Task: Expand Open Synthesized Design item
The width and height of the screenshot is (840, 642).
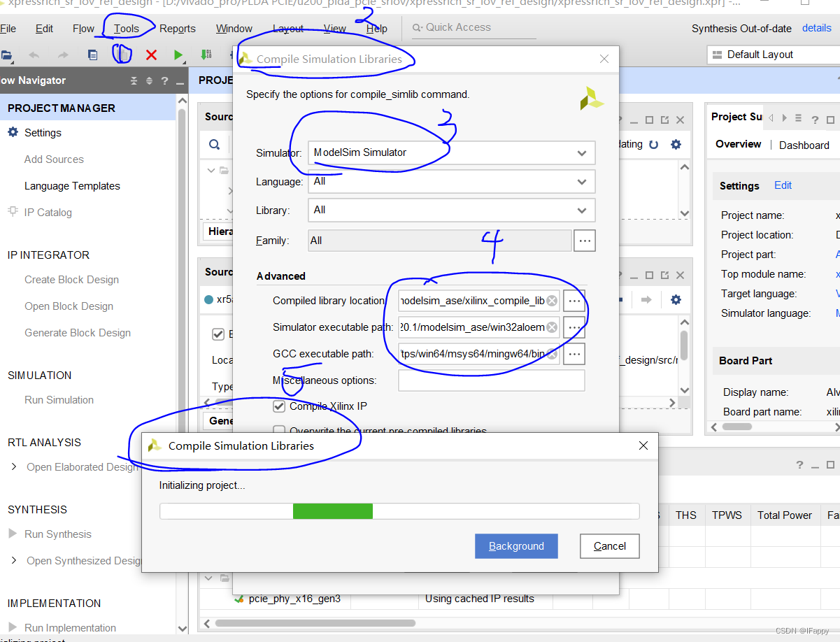Action: [x=14, y=560]
